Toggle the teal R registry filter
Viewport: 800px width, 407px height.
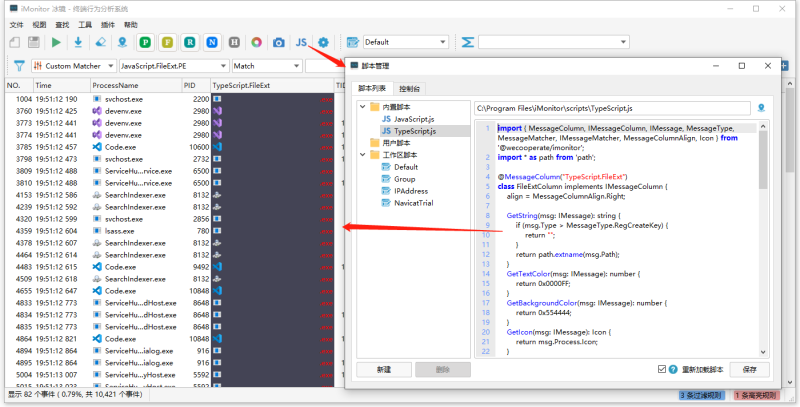[190, 42]
